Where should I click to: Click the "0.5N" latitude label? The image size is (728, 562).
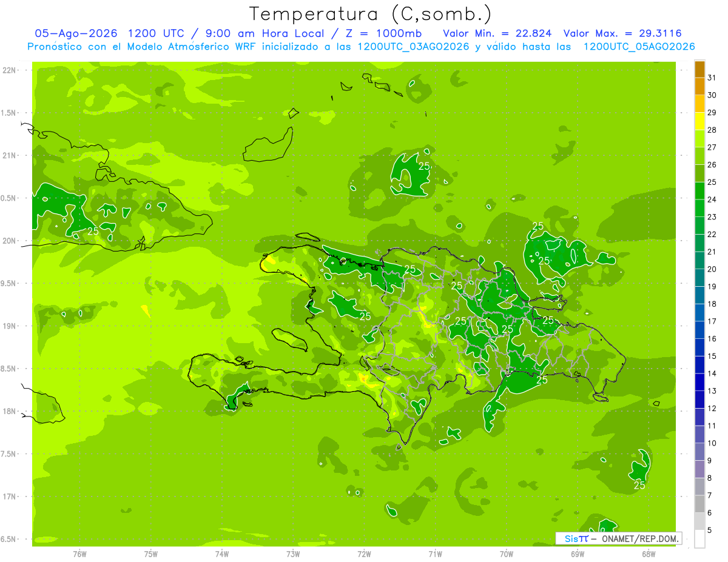(8, 198)
